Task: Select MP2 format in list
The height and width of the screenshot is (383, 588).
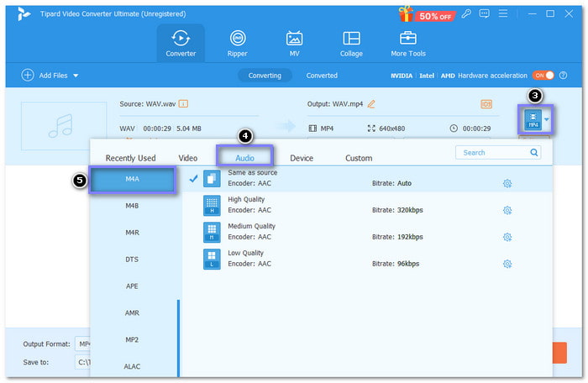Action: click(x=132, y=339)
